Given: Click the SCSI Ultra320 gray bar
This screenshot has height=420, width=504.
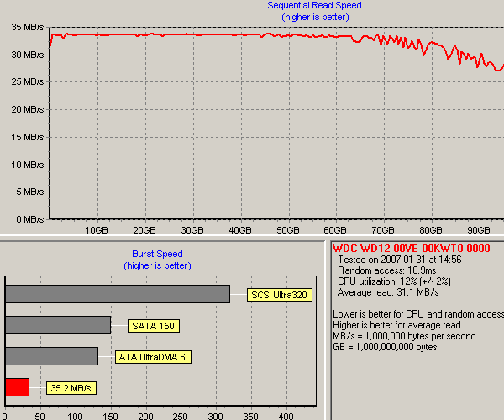Looking at the screenshot, I should pyautogui.click(x=118, y=294).
